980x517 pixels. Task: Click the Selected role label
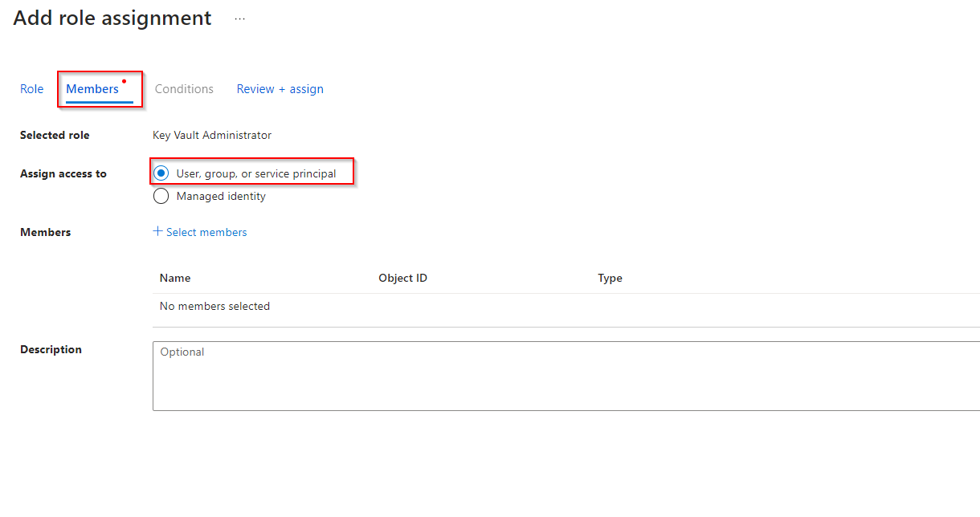tap(55, 135)
